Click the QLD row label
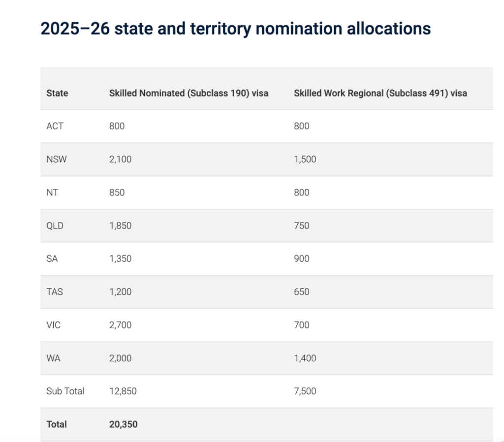 [55, 225]
